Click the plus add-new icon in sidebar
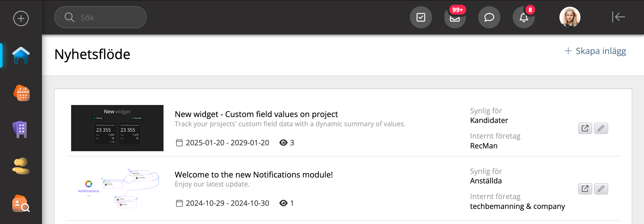The width and height of the screenshot is (644, 224). [x=21, y=18]
